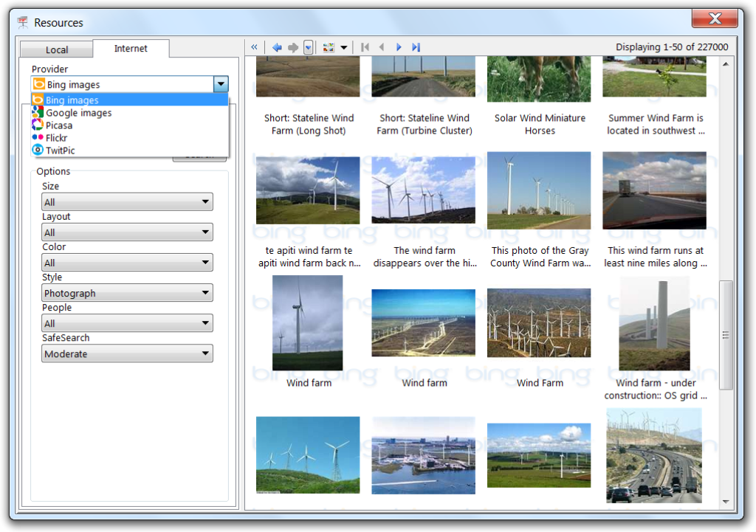The image size is (756, 532).
Task: Select the Stateline Turbine Cluster image
Action: point(423,76)
